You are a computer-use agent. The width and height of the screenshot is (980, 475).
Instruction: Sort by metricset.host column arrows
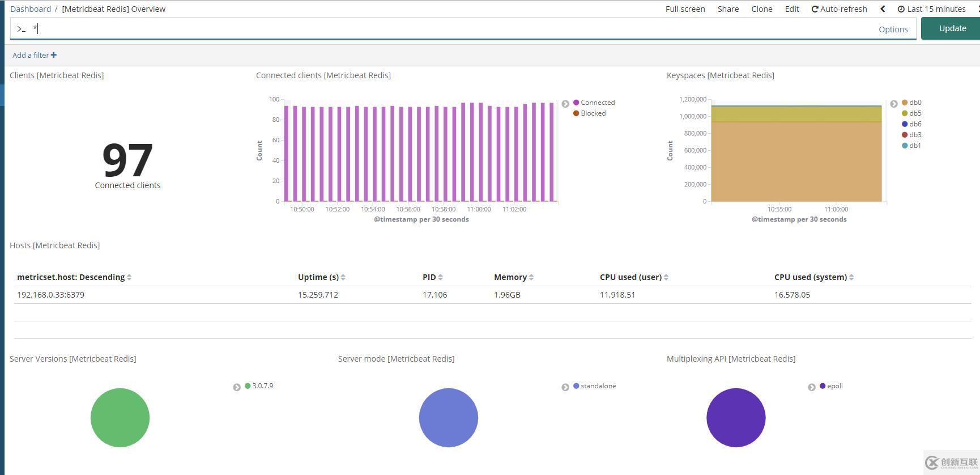click(x=129, y=277)
